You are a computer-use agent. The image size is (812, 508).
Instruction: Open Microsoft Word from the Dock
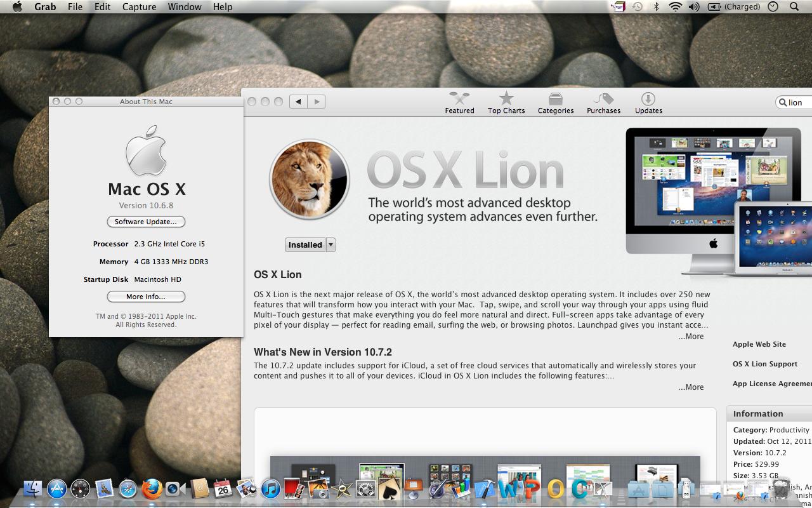coord(509,490)
